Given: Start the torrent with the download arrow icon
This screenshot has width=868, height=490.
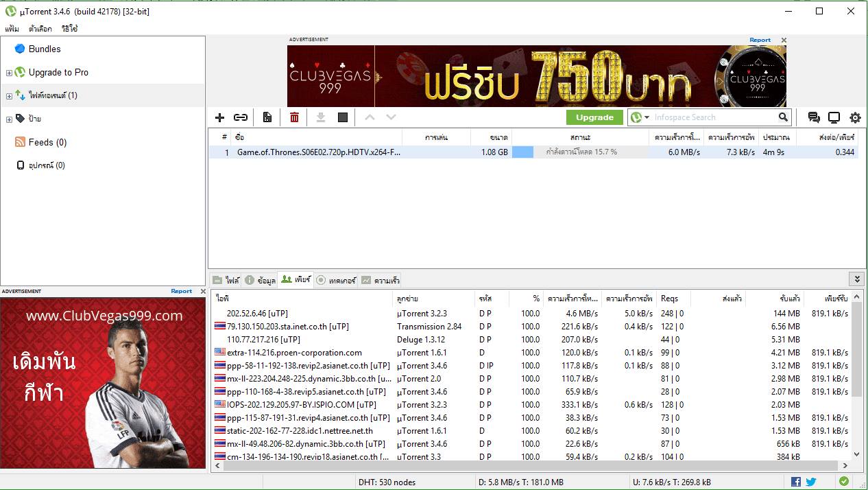Looking at the screenshot, I should coord(320,117).
